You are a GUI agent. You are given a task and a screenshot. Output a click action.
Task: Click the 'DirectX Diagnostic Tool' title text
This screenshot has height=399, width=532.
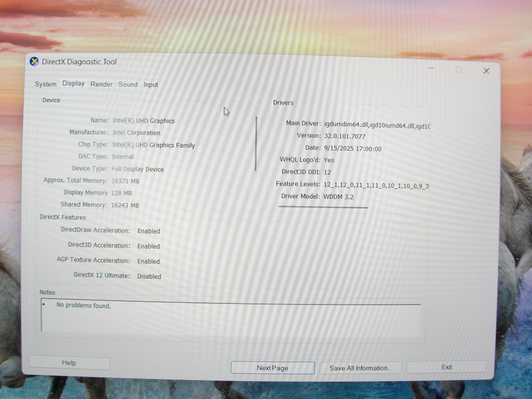pyautogui.click(x=79, y=62)
